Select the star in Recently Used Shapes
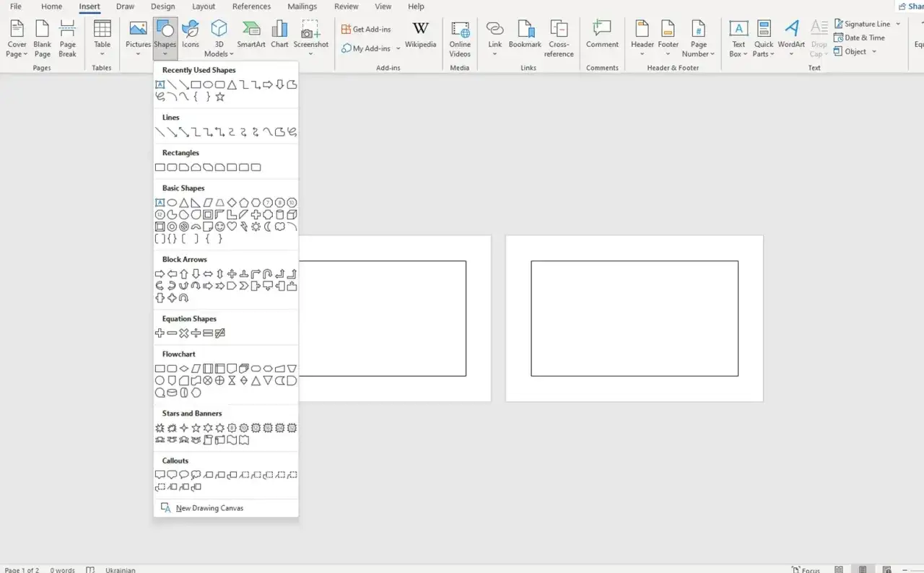The width and height of the screenshot is (924, 573). click(x=219, y=97)
